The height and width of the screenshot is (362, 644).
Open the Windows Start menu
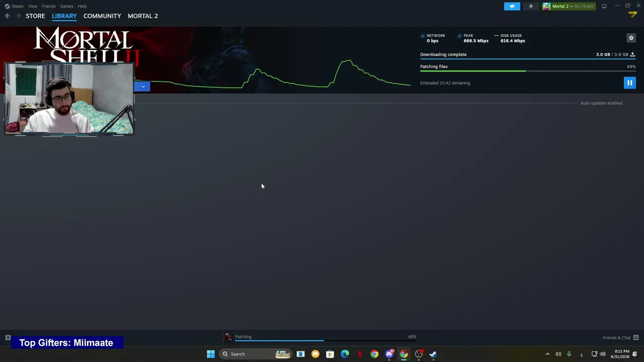pyautogui.click(x=211, y=354)
